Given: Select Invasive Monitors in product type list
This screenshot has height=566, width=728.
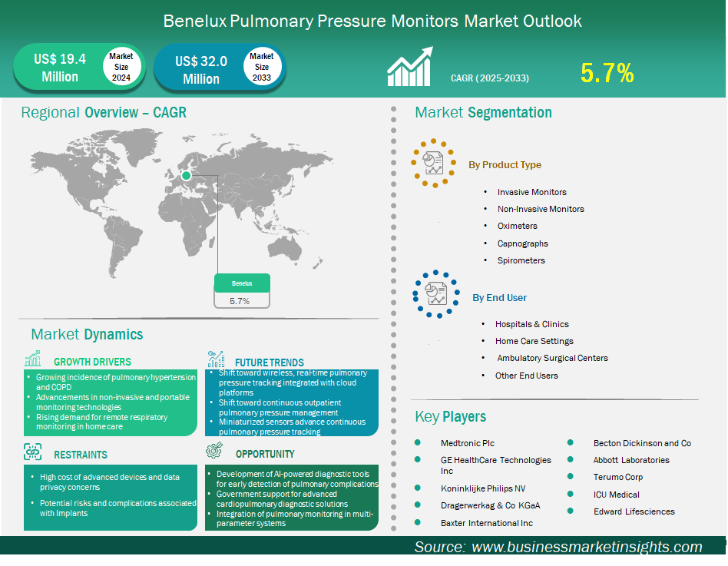Looking at the screenshot, I should (x=531, y=192).
